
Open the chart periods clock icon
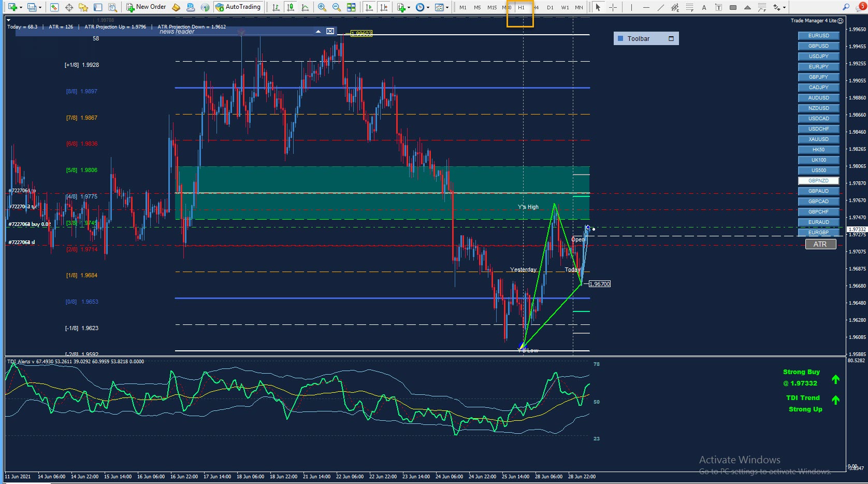420,7
